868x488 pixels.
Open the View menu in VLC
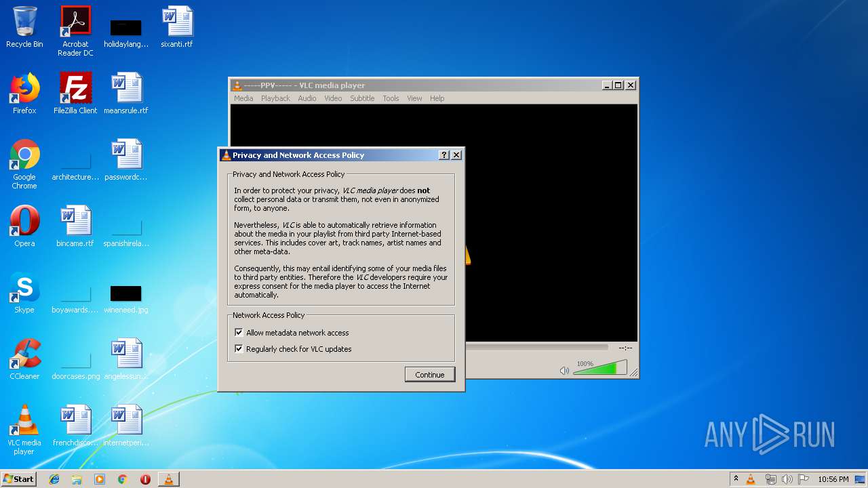tap(414, 98)
